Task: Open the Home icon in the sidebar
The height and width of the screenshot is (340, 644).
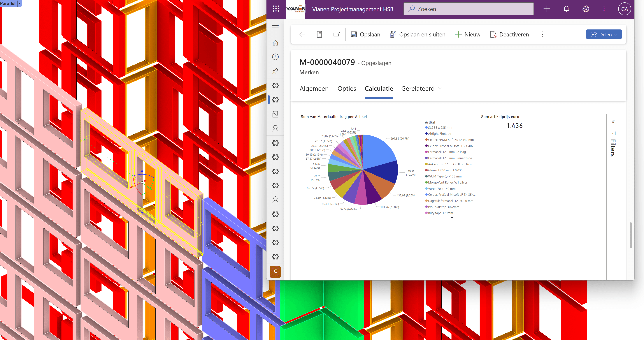Action: (x=275, y=43)
